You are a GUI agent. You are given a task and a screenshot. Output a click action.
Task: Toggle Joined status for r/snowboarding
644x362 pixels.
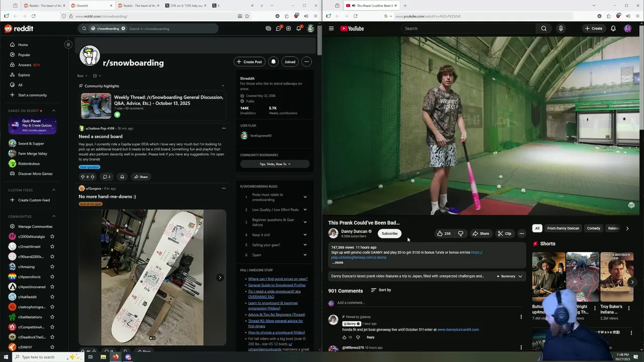point(290,62)
